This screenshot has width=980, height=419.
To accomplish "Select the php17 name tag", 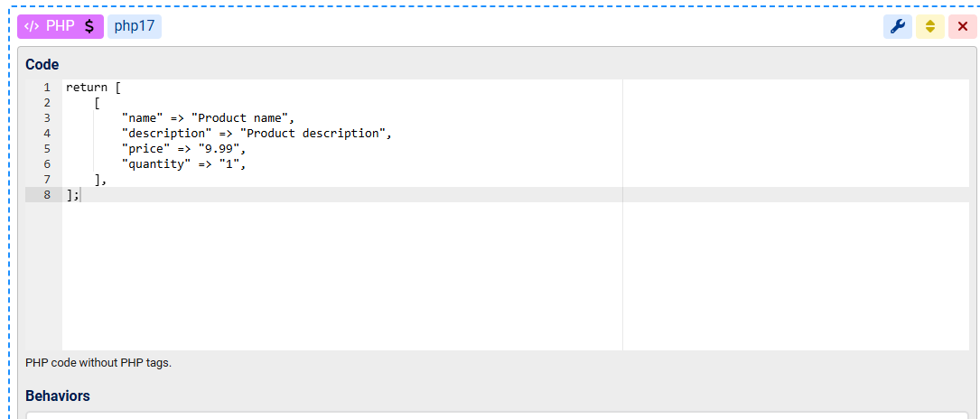I will tap(134, 26).
